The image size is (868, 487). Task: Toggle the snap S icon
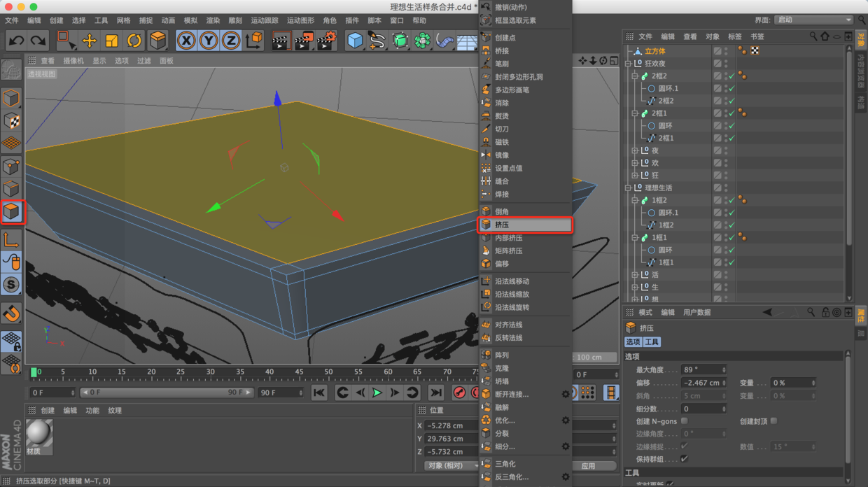pyautogui.click(x=10, y=285)
